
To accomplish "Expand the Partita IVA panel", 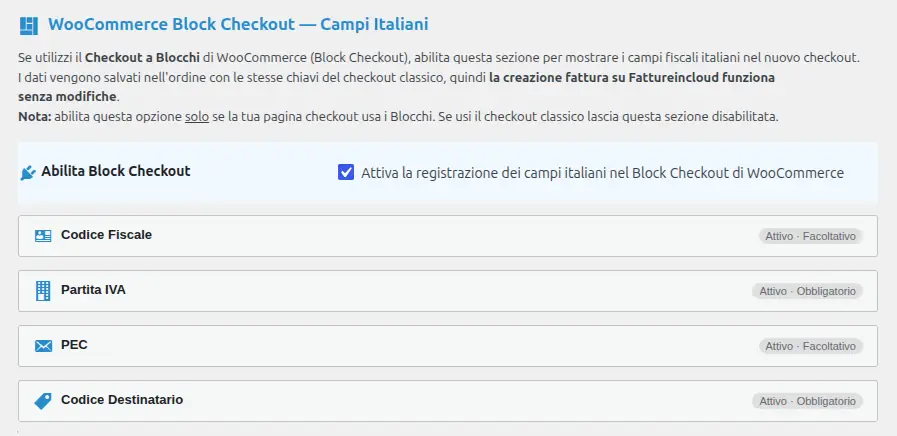I will [448, 291].
